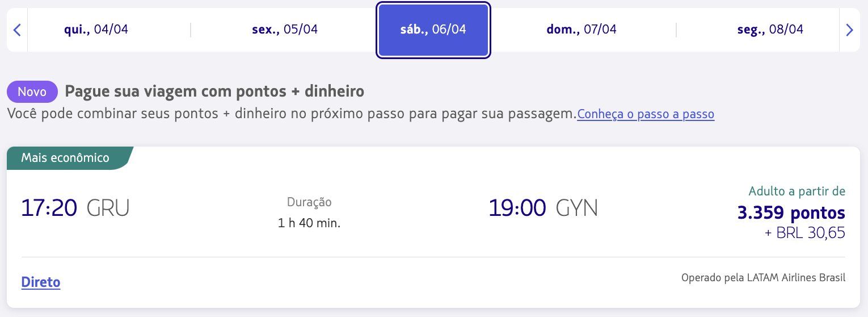Click the Novo purple badge
This screenshot has width=868, height=317.
(32, 91)
